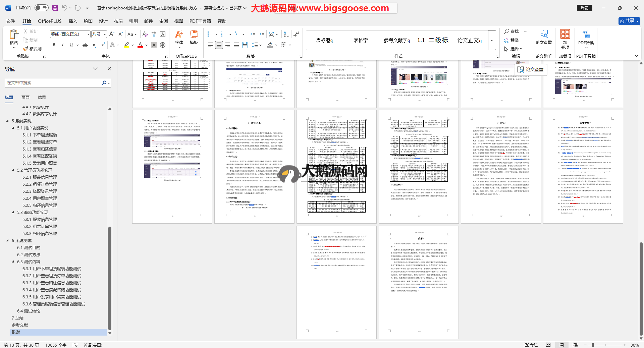Image resolution: width=644 pixels, height=348 pixels.
Task: Open PDF转换 conversion tool
Action: coord(586,37)
